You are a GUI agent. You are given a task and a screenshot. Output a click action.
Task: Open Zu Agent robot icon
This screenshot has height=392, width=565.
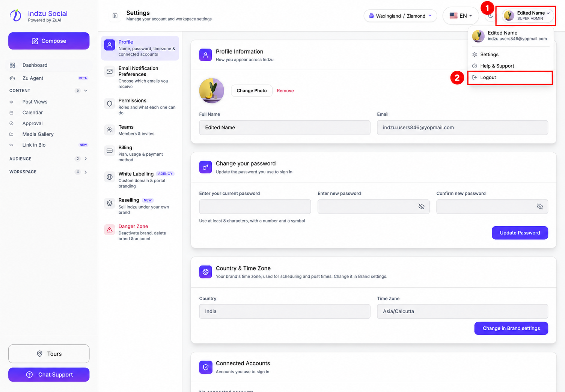12,78
